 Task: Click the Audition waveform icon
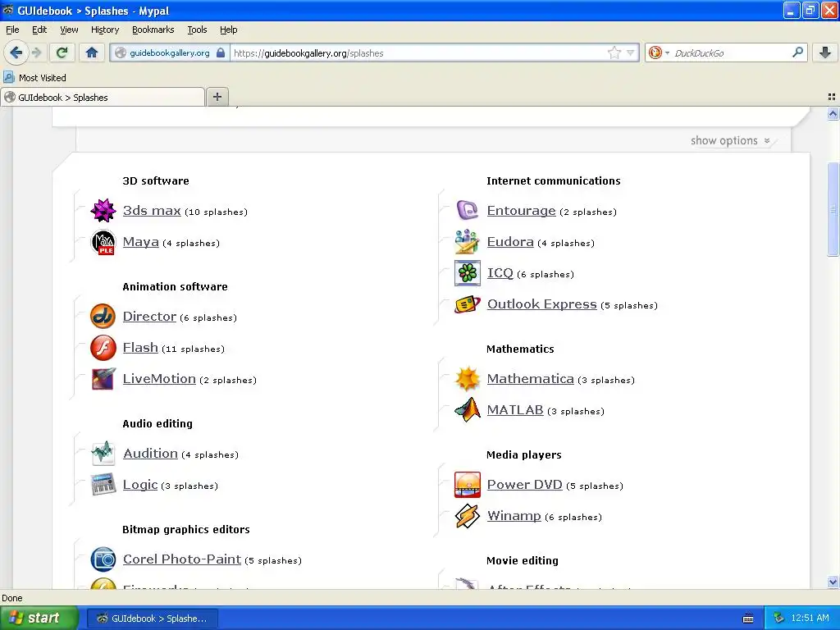pos(103,453)
